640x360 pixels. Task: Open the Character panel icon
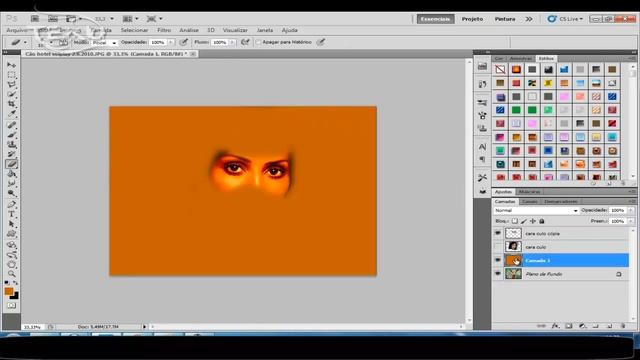[482, 147]
